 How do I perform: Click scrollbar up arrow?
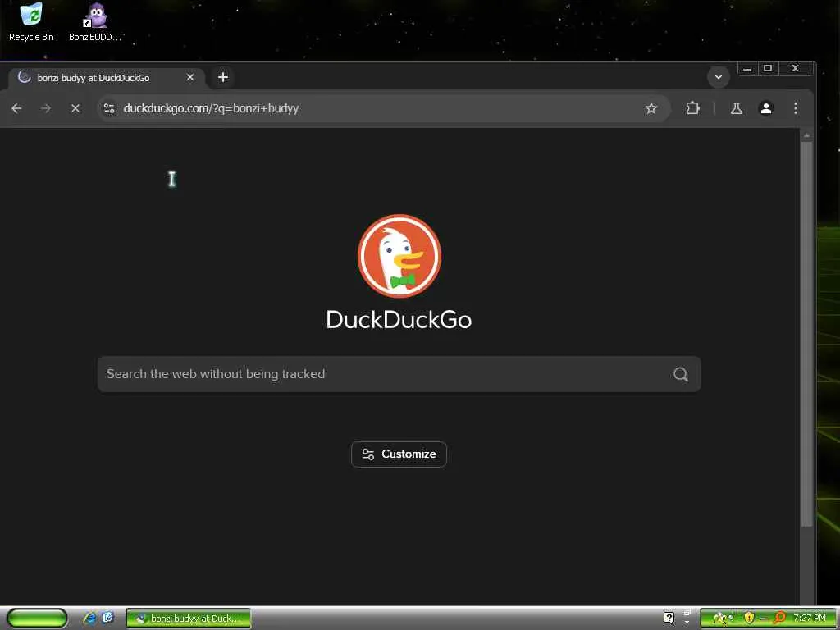pos(807,135)
